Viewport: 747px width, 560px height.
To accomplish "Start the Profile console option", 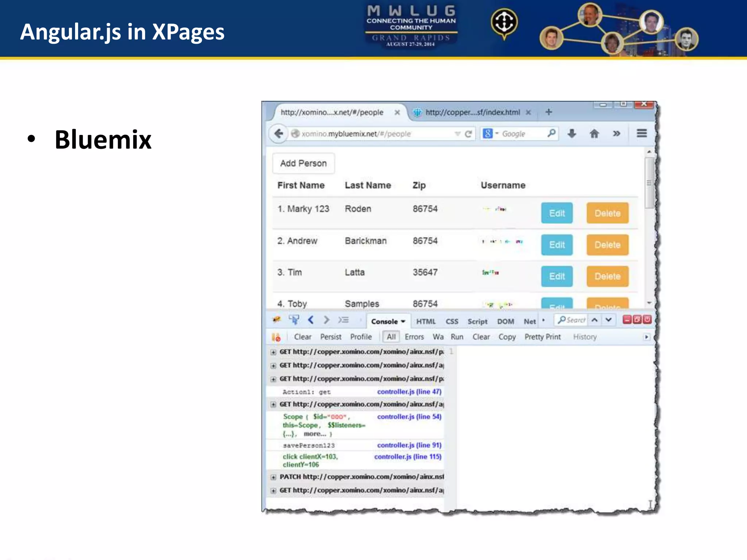I will (x=361, y=337).
